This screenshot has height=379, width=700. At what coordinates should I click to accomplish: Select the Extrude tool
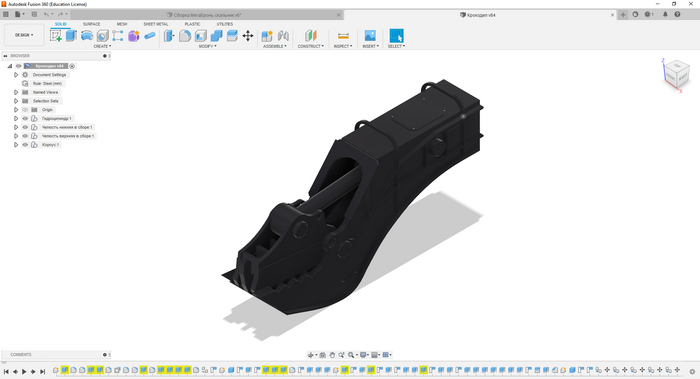71,36
